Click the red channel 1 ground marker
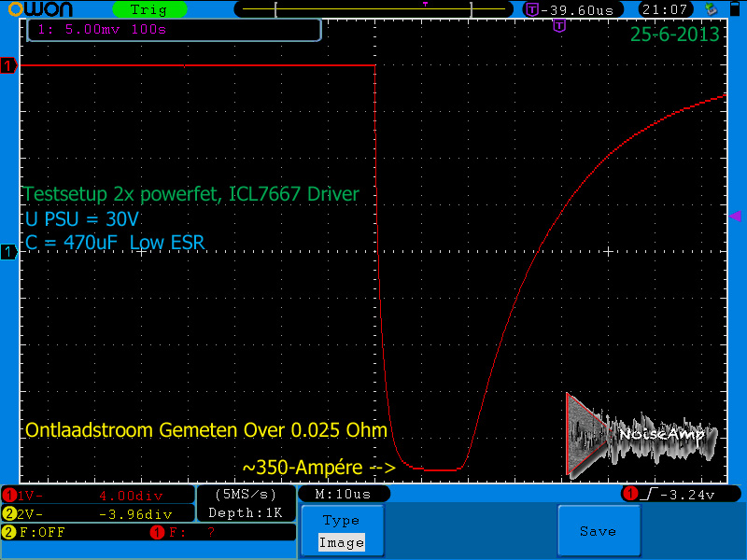 tap(8, 65)
